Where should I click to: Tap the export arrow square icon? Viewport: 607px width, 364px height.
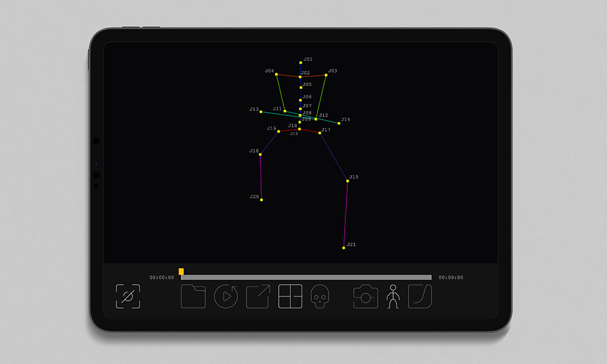coord(258,296)
